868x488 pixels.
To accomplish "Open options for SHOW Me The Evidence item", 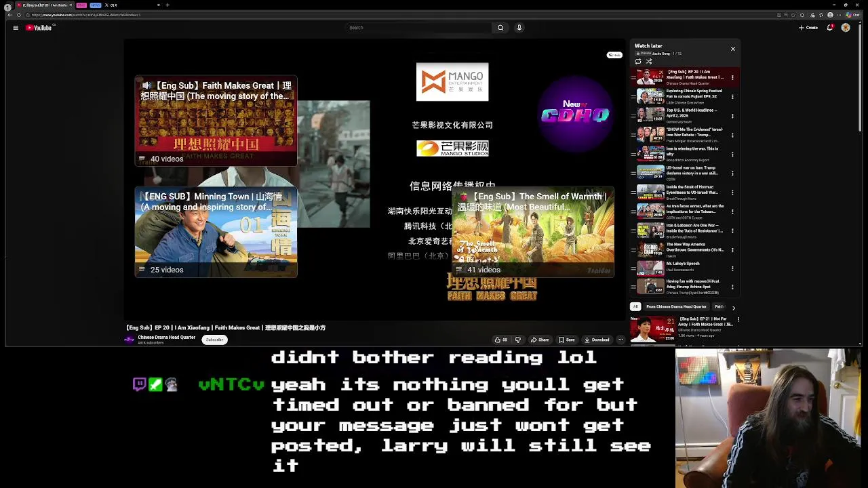I will click(732, 135).
